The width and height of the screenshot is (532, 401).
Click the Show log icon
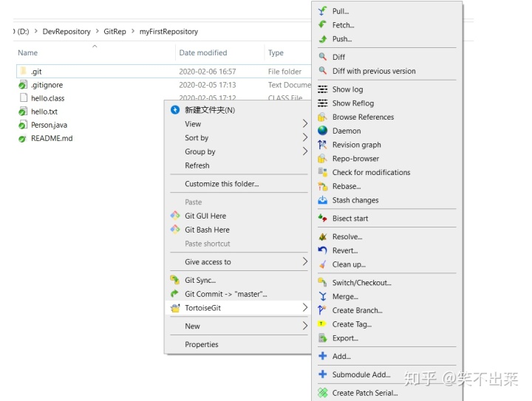coord(322,89)
